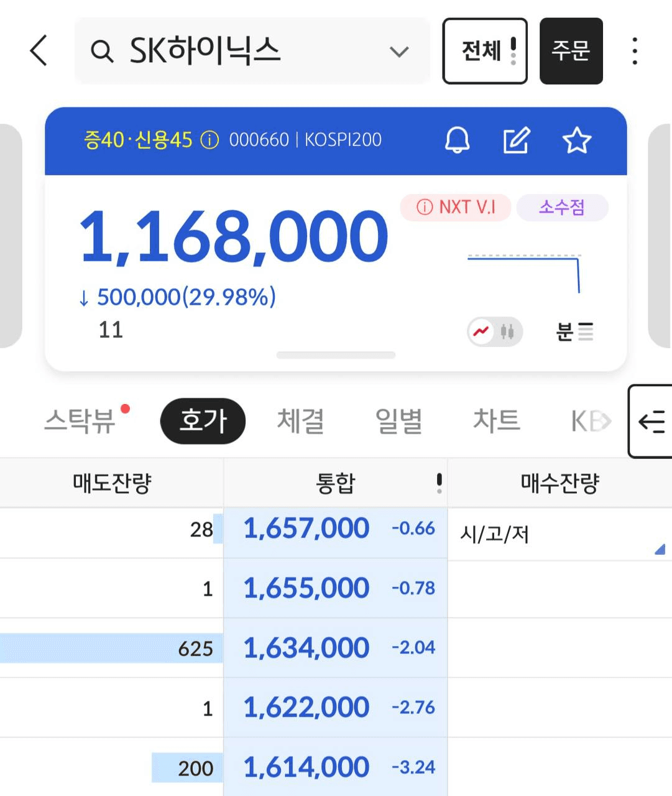Tap the search magnifier icon
This screenshot has height=796, width=672.
click(x=102, y=51)
